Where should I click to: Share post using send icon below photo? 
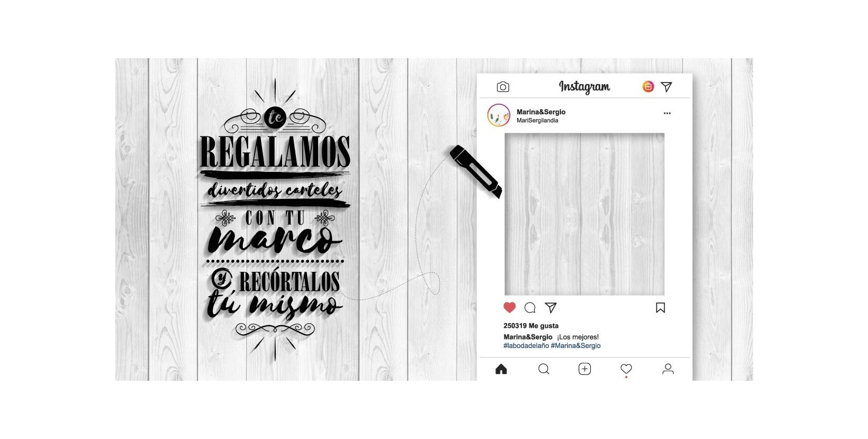551,307
